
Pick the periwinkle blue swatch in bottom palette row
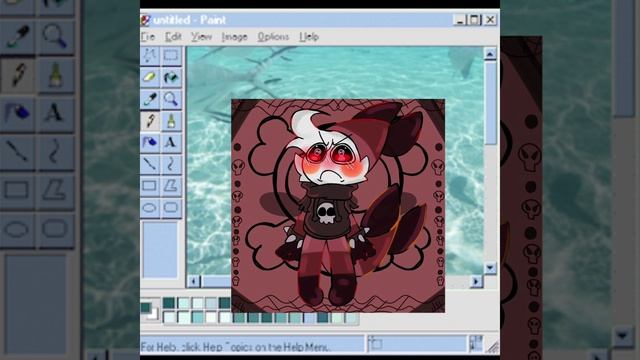(309, 317)
